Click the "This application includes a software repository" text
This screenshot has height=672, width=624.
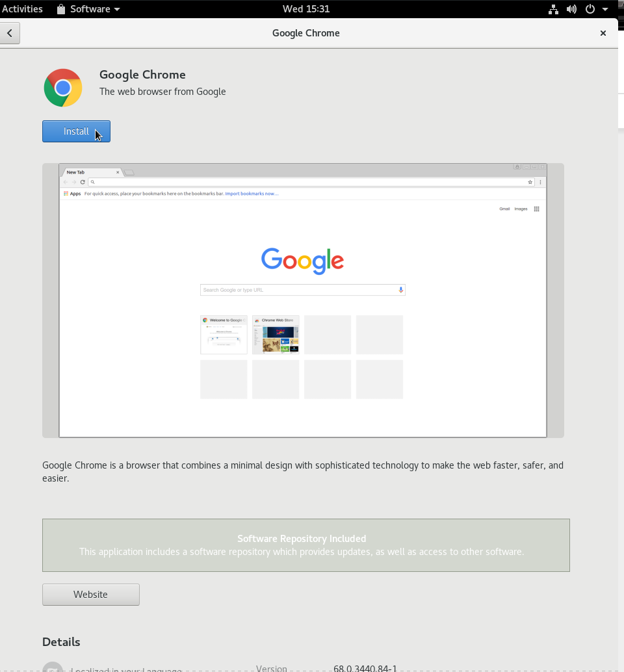(302, 552)
